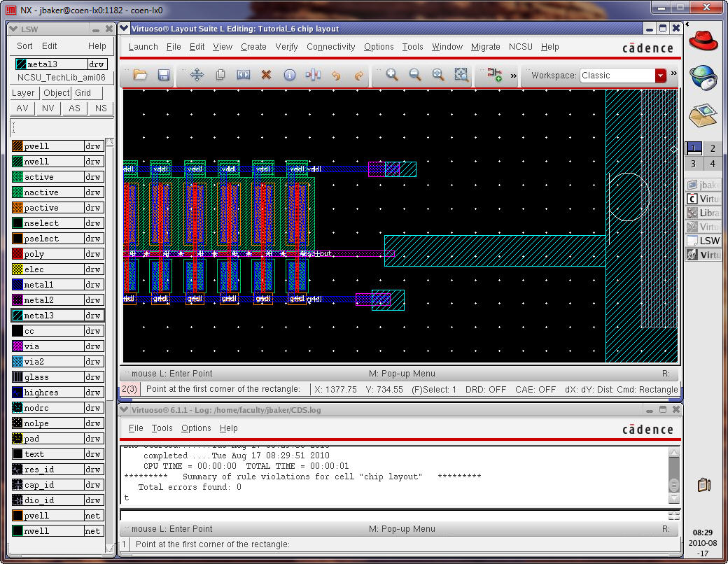Click the Object button in LSW
The width and height of the screenshot is (728, 564).
pyautogui.click(x=56, y=93)
